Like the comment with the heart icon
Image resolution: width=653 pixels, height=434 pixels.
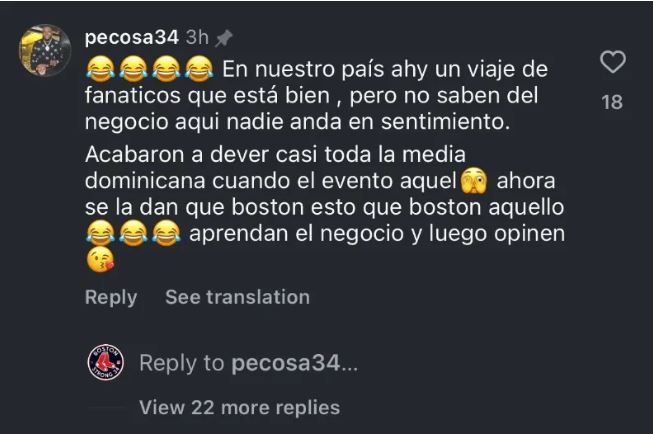(613, 62)
